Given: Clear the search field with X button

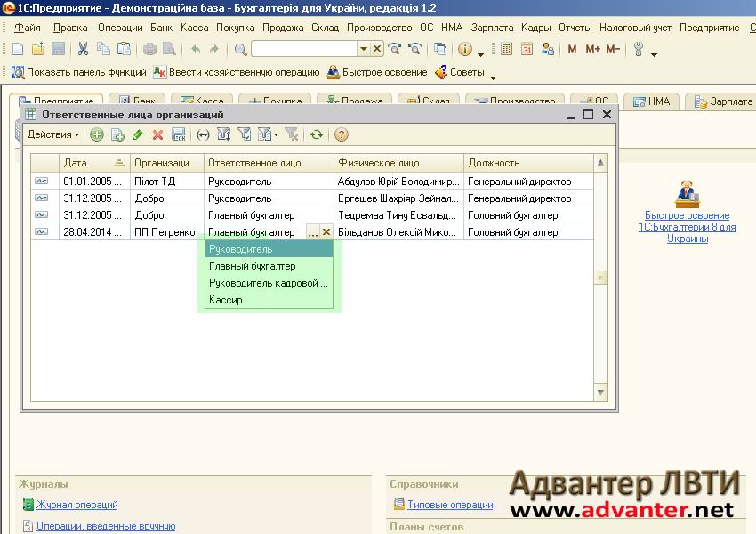Looking at the screenshot, I should pyautogui.click(x=377, y=49).
